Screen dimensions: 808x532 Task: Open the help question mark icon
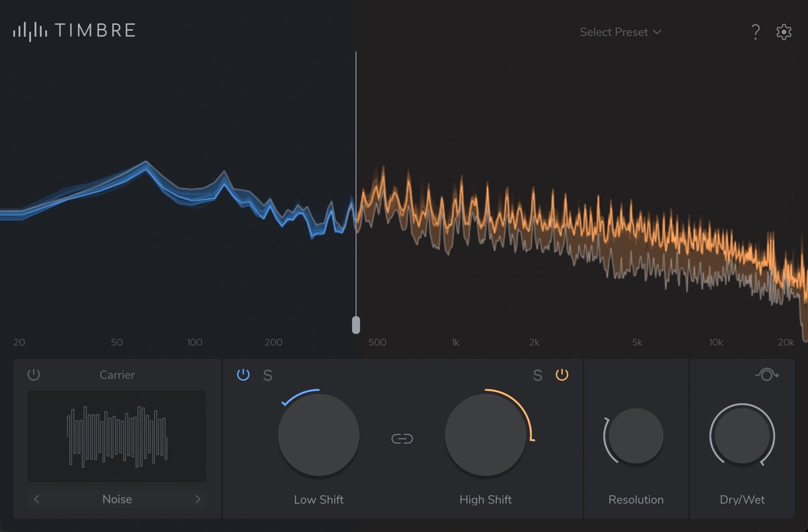click(755, 32)
